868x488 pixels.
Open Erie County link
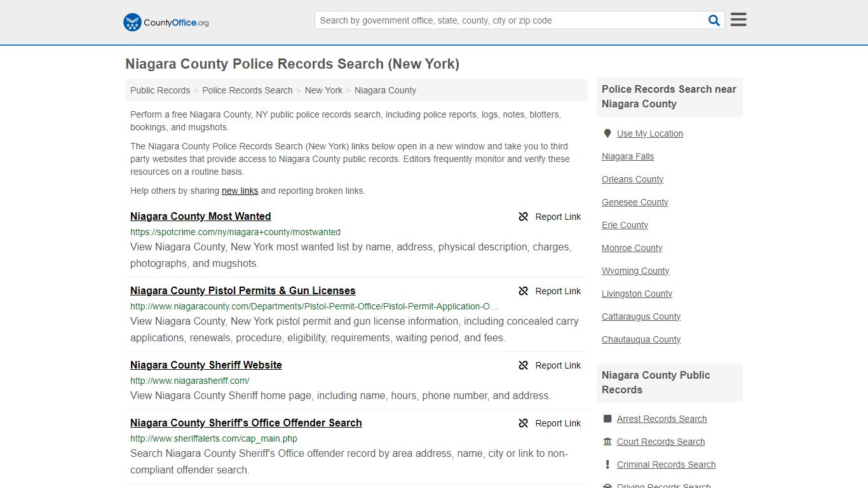coord(625,225)
